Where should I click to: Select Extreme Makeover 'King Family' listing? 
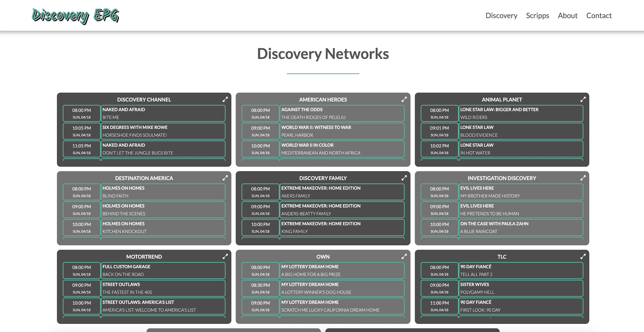(x=342, y=227)
